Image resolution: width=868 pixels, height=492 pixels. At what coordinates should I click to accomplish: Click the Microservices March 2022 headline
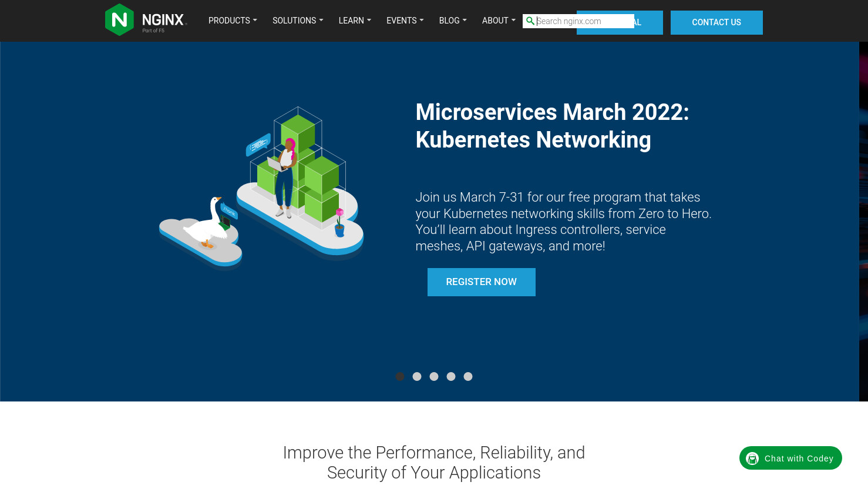(x=552, y=126)
